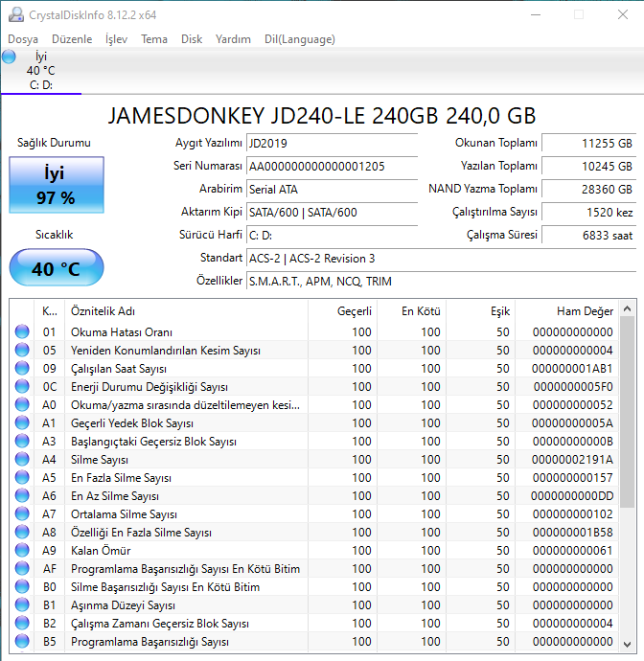This screenshot has height=661, width=644.
Task: Click status orb for attribute B5
Action: pyautogui.click(x=22, y=641)
